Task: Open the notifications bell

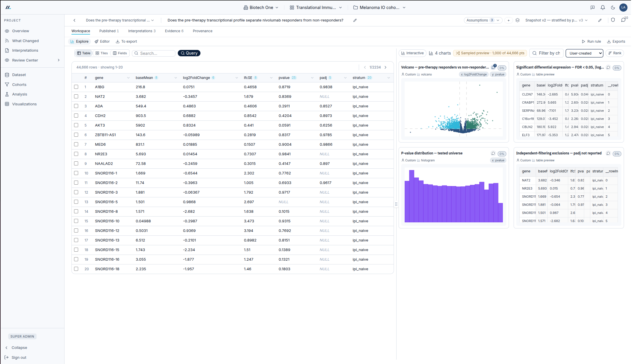Action: coord(603,8)
